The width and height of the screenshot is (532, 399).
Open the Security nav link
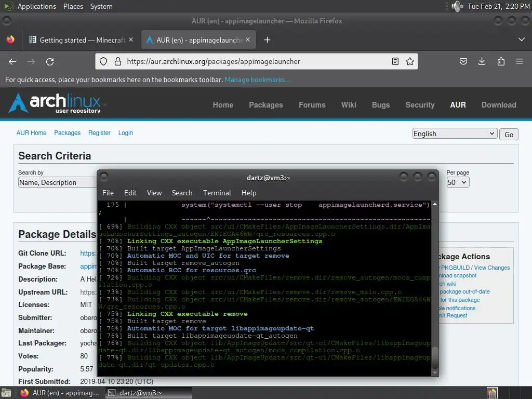pyautogui.click(x=420, y=105)
